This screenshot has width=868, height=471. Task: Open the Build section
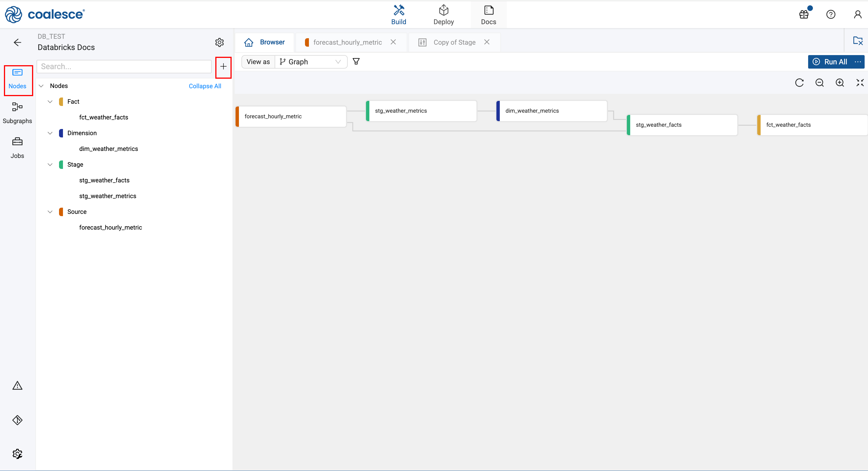pyautogui.click(x=399, y=15)
